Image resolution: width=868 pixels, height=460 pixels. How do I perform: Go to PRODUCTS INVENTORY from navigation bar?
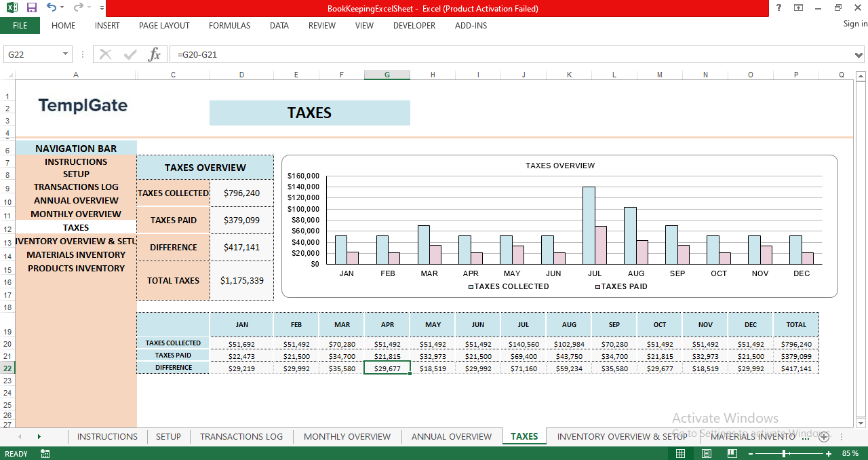click(76, 269)
